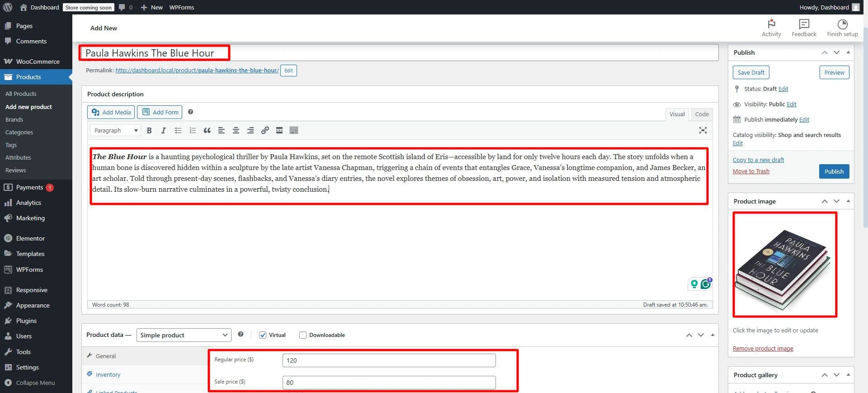Image resolution: width=868 pixels, height=393 pixels.
Task: Click the Store coming soon badge
Action: click(89, 7)
